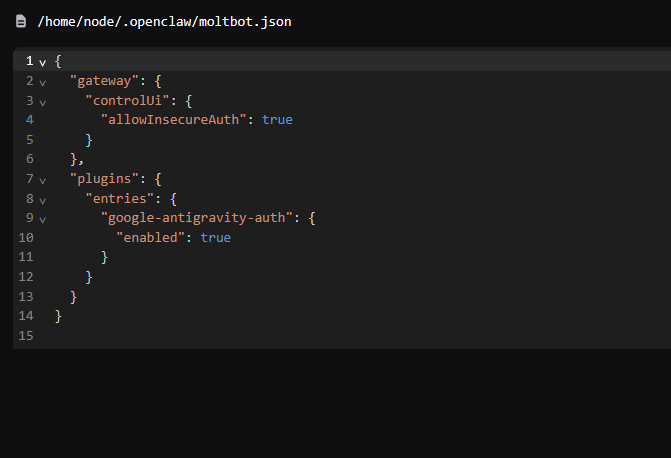
Task: Click the file icon beside the moltbot.json path
Action: [21, 21]
